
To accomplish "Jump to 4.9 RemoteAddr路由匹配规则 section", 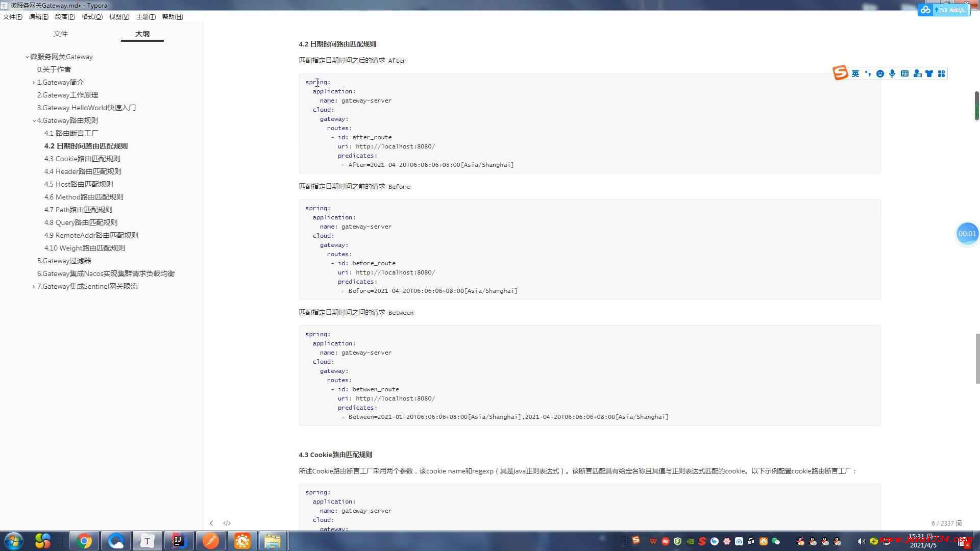I will (x=91, y=235).
